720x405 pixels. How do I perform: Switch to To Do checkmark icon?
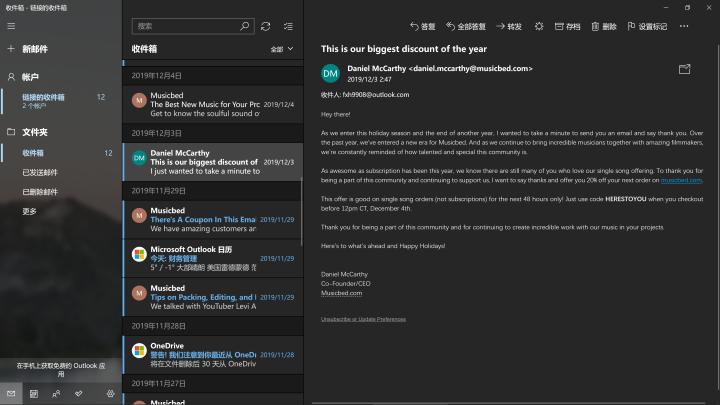(x=79, y=394)
